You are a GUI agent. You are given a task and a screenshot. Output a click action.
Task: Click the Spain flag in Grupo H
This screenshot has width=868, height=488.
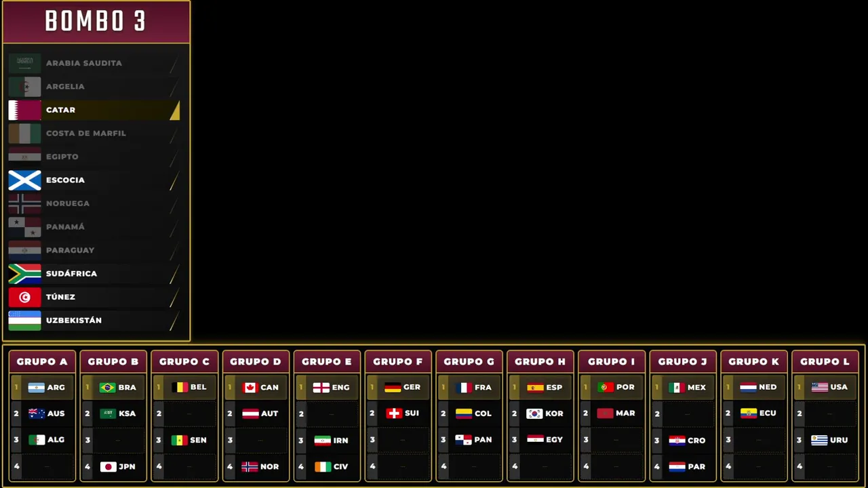[x=535, y=388]
